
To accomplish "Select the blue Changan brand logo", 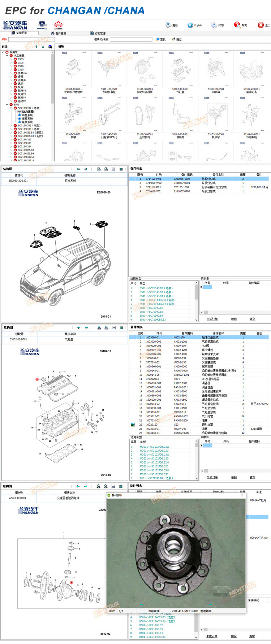I will pyautogui.click(x=42, y=25).
